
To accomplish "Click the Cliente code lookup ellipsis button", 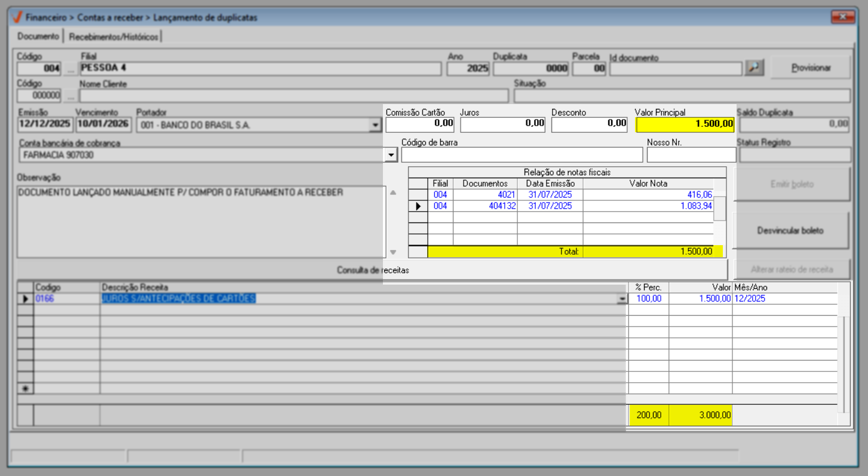I will click(70, 96).
